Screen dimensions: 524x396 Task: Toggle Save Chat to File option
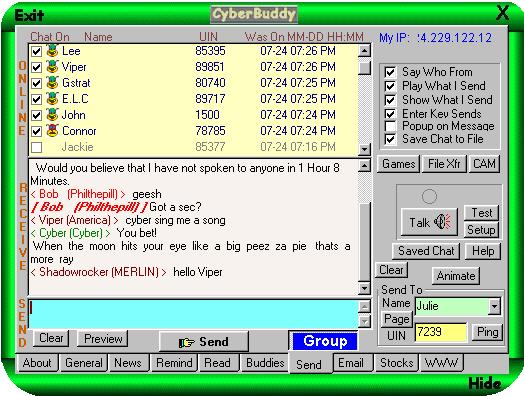(390, 139)
